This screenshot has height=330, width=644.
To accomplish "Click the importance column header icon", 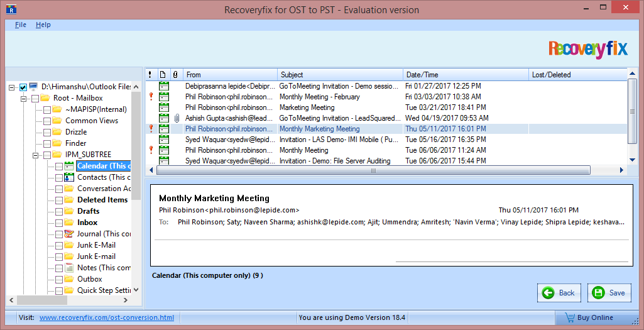I will (x=150, y=75).
